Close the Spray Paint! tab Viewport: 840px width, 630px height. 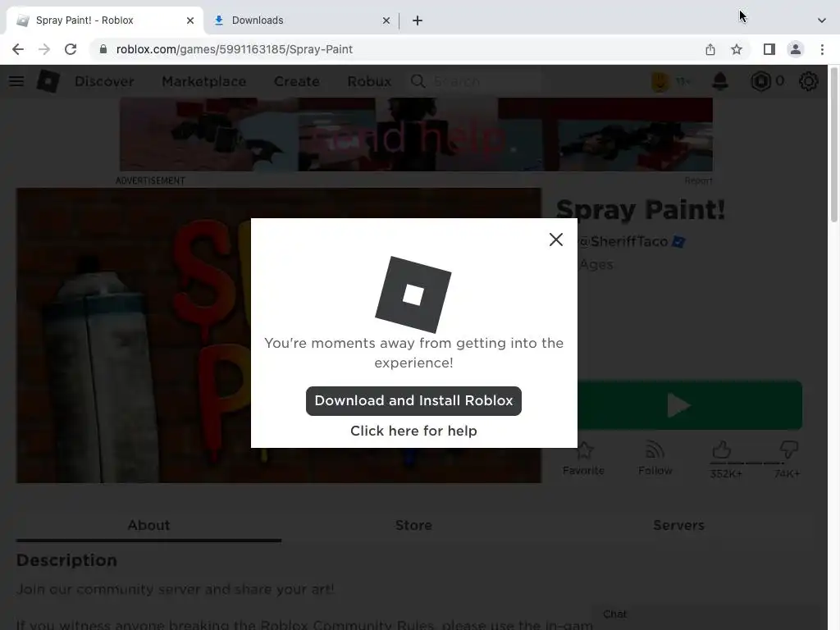[190, 21]
